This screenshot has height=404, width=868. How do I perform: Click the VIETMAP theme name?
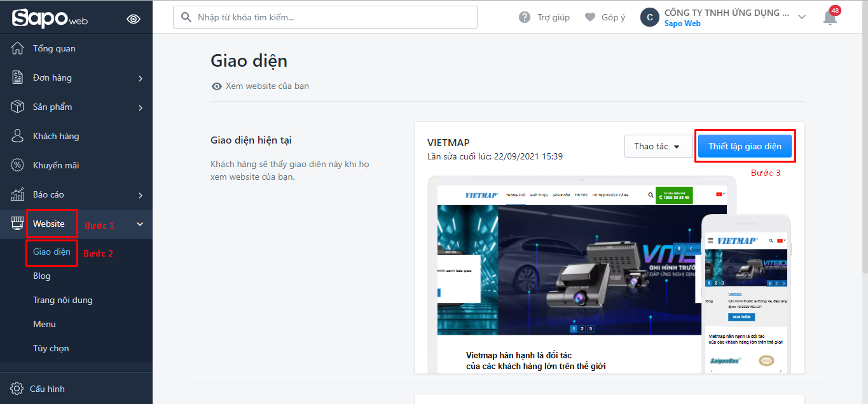point(448,142)
